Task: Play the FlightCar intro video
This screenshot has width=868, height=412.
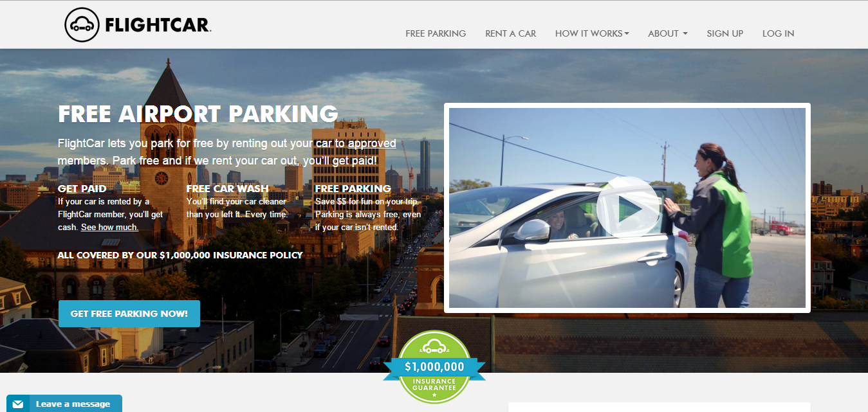Action: click(x=627, y=208)
